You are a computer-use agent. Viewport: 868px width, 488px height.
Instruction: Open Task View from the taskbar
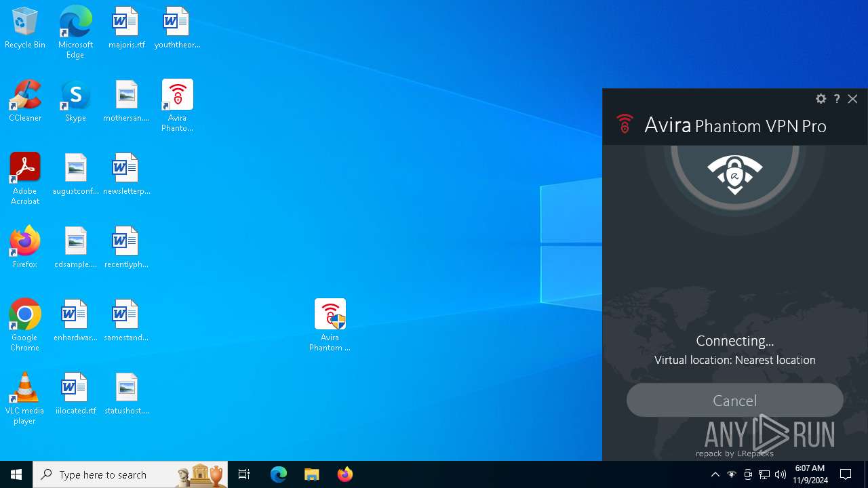244,474
